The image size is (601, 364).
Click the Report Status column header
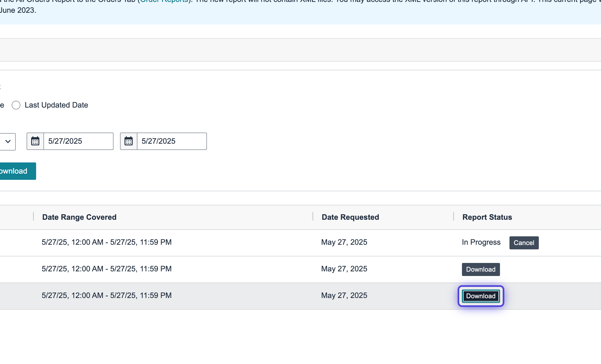pyautogui.click(x=487, y=217)
